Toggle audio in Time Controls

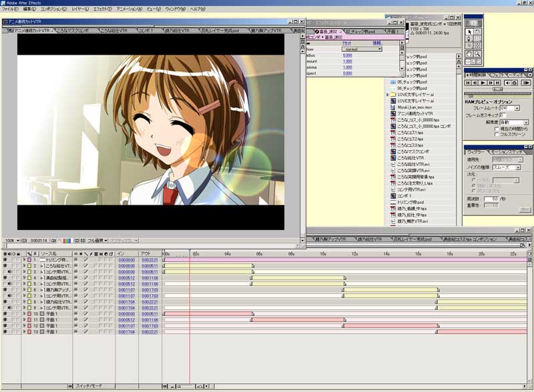coord(507,83)
